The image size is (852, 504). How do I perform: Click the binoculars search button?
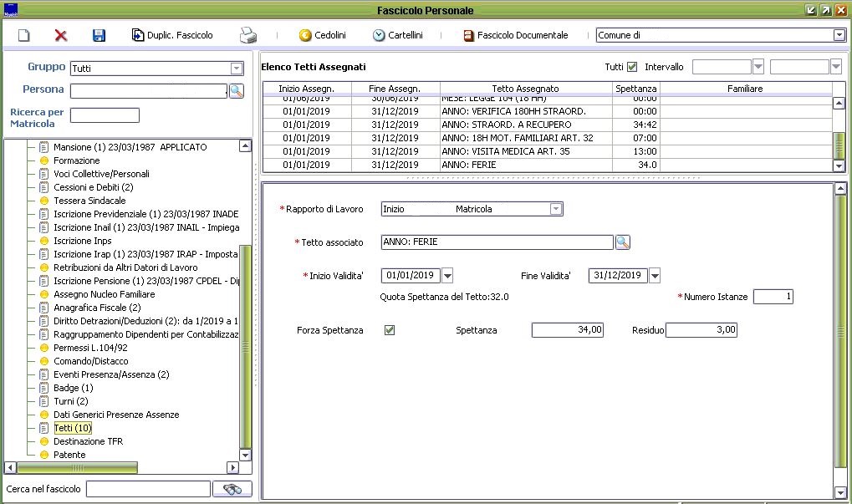[x=232, y=489]
